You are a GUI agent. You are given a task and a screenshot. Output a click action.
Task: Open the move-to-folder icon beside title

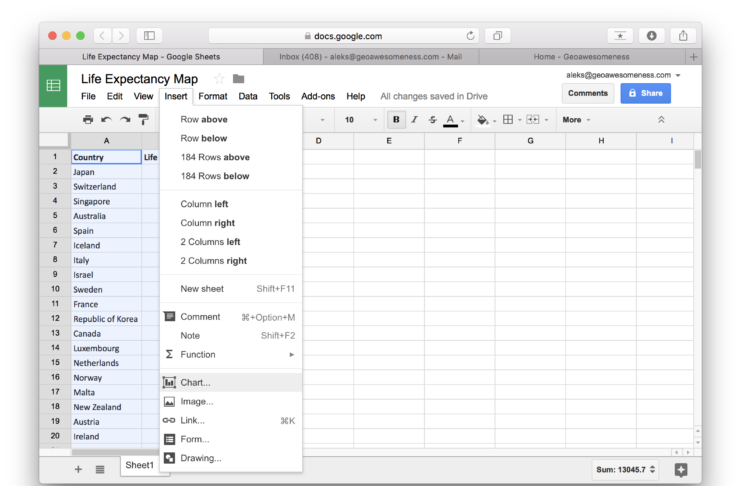[238, 79]
